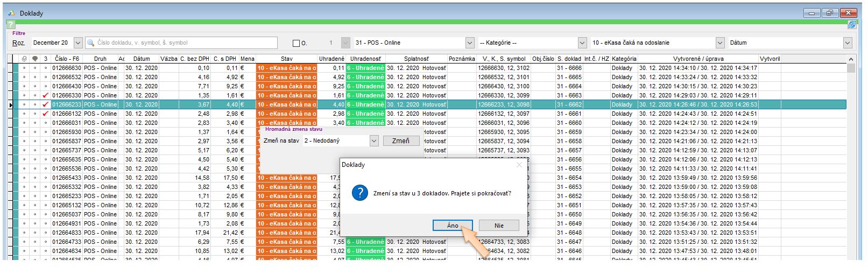Expand the '31 - POS - Online' dropdown
The width and height of the screenshot is (868, 267).
point(470,43)
